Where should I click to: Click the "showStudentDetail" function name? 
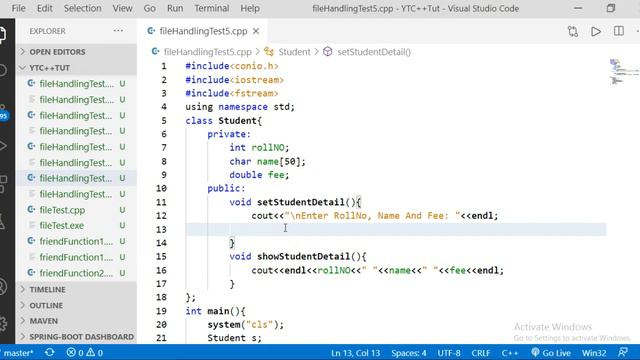303,256
